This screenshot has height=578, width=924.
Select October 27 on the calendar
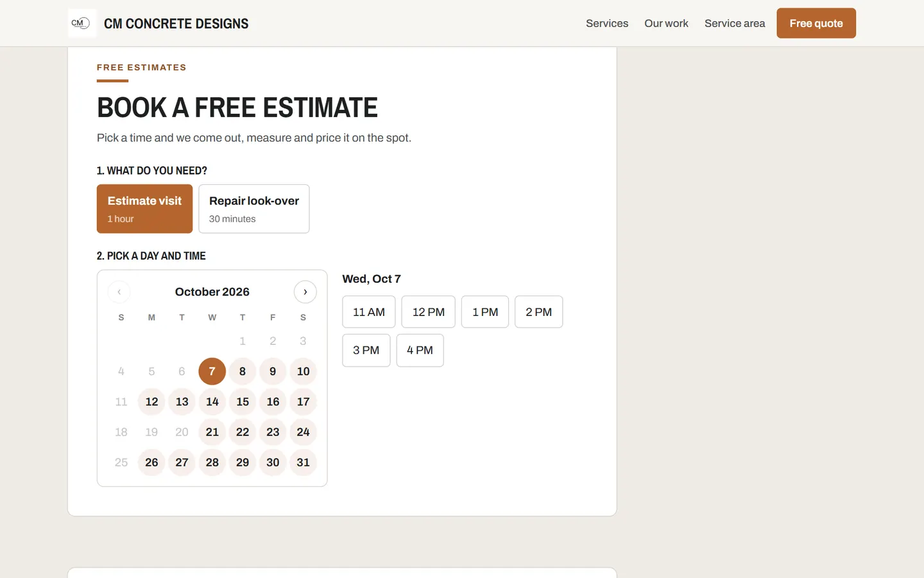pyautogui.click(x=182, y=462)
